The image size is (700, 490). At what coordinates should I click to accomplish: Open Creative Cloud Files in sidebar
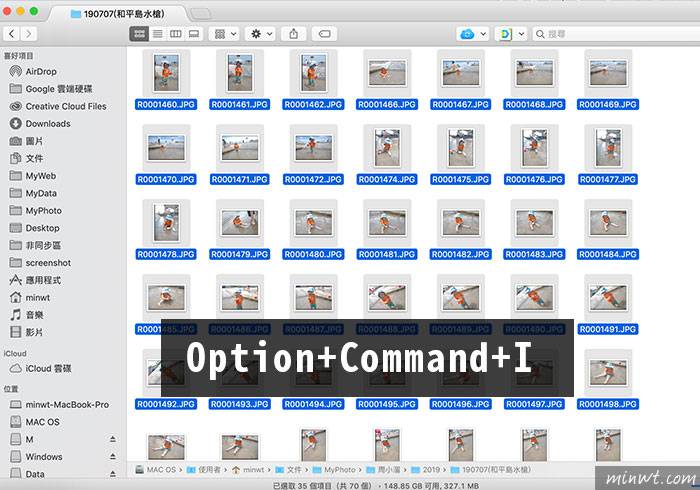coord(65,106)
